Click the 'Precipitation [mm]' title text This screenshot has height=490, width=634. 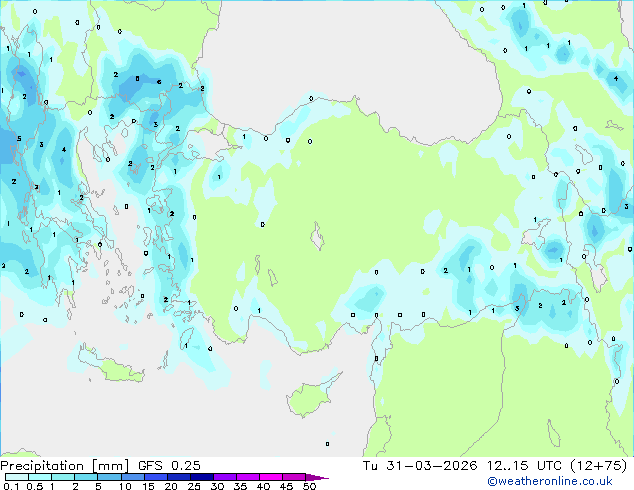pyautogui.click(x=65, y=466)
